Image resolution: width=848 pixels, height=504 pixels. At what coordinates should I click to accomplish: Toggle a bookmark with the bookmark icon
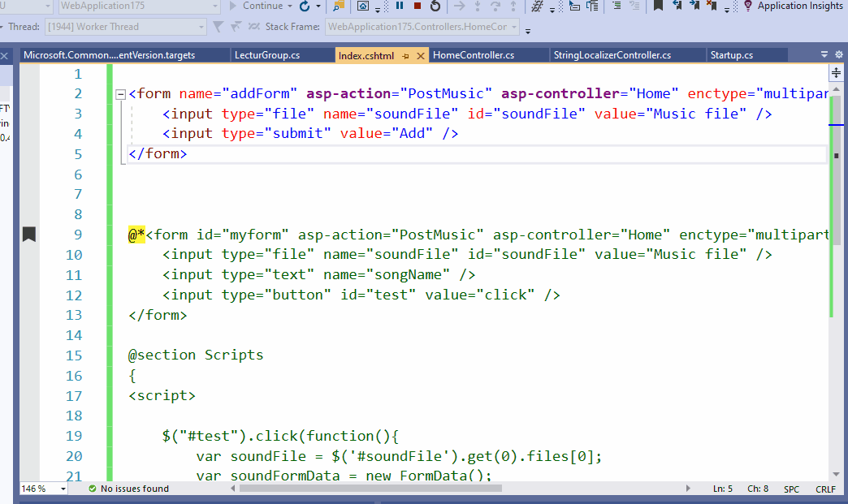658,7
